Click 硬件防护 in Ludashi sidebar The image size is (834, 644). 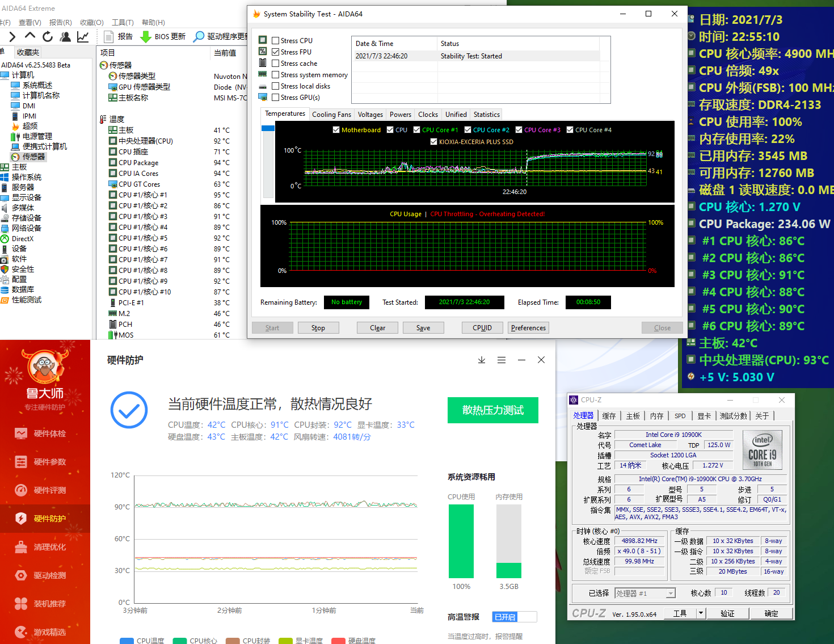point(45,519)
